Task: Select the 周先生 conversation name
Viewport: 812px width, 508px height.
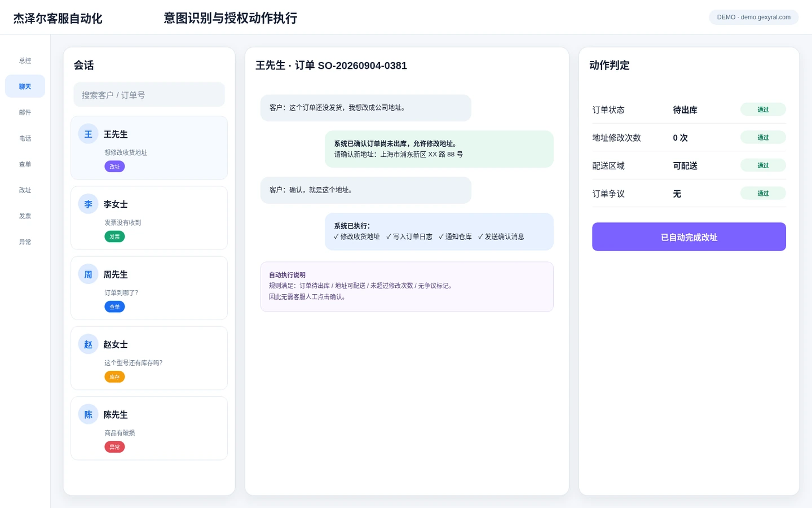Action: pos(116,274)
